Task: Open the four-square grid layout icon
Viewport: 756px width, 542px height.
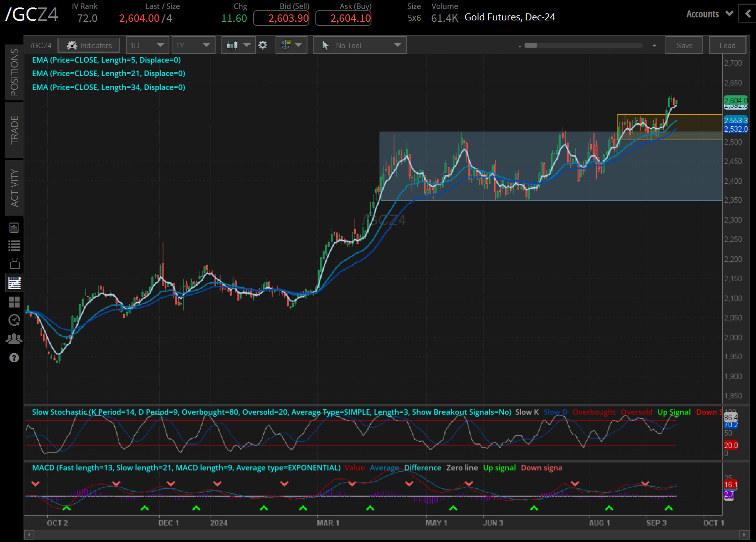Action: point(14,302)
